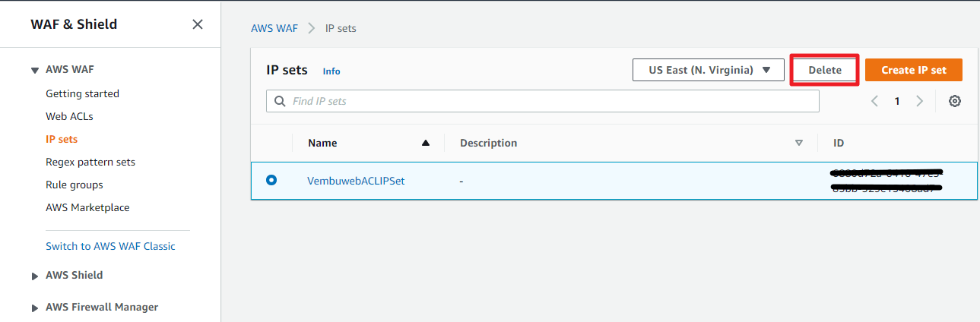
Task: Click the search magnifier icon
Action: point(280,101)
